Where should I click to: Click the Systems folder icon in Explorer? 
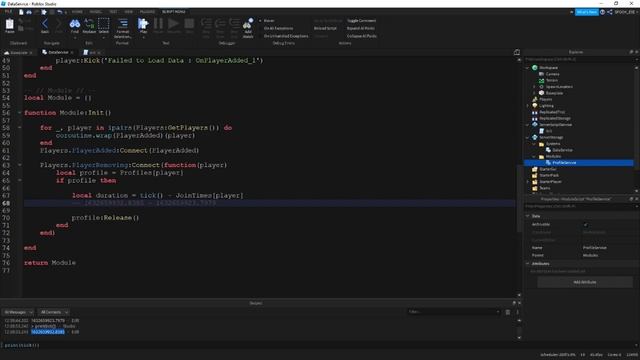[541, 144]
